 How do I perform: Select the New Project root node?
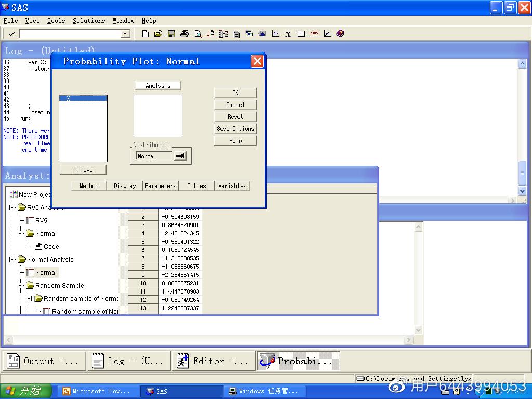(30, 194)
